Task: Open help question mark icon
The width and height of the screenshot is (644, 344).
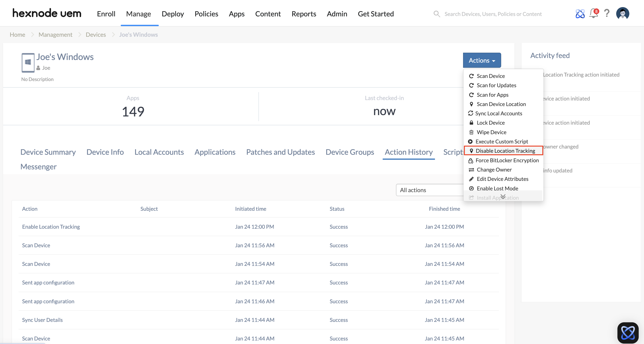Action: (607, 13)
